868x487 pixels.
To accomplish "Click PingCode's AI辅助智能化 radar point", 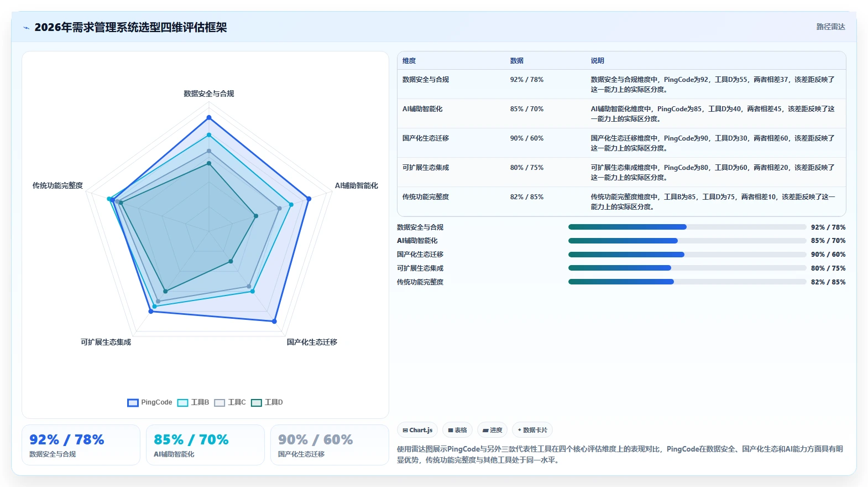I will 308,199.
